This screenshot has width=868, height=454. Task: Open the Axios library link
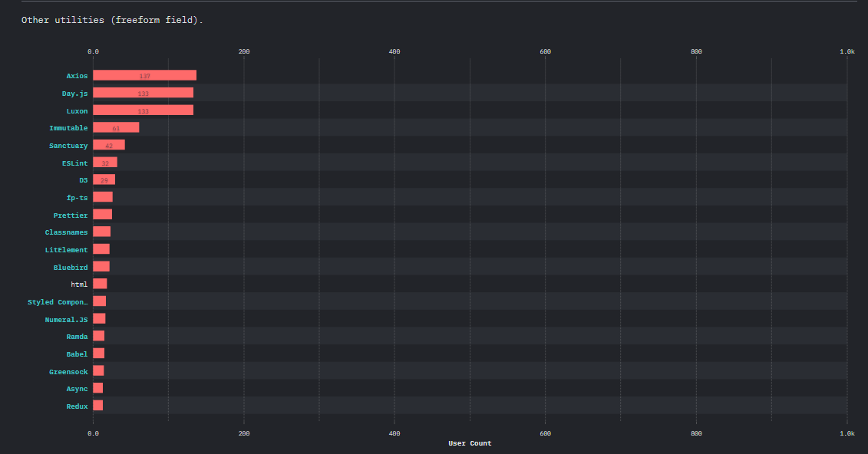pos(77,76)
